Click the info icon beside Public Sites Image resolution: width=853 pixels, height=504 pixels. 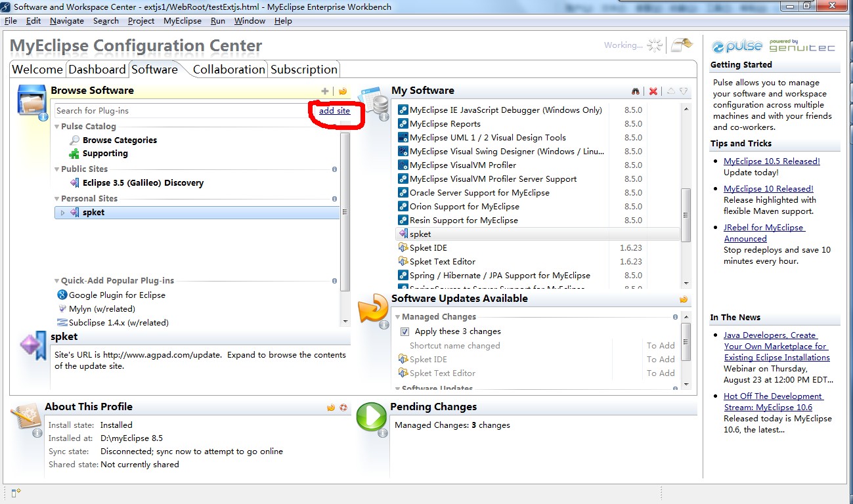(x=334, y=169)
